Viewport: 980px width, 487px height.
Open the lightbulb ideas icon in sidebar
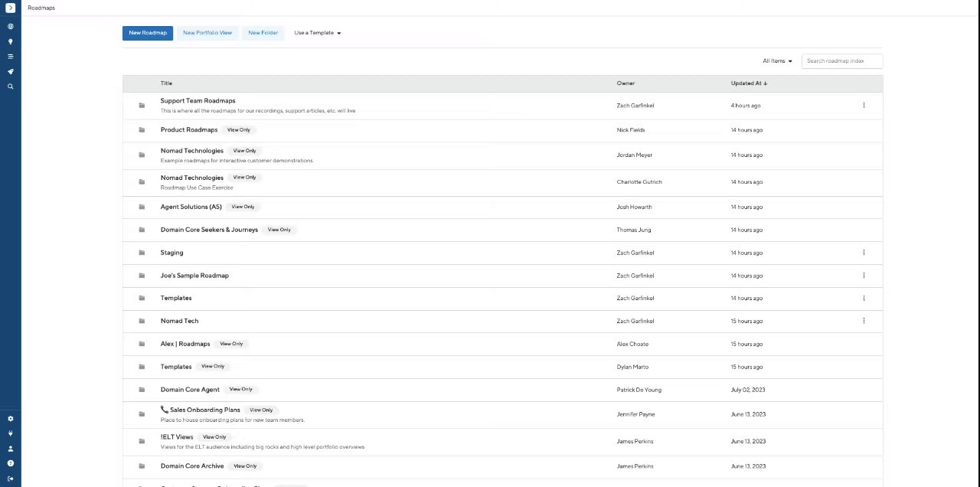pyautogui.click(x=11, y=41)
